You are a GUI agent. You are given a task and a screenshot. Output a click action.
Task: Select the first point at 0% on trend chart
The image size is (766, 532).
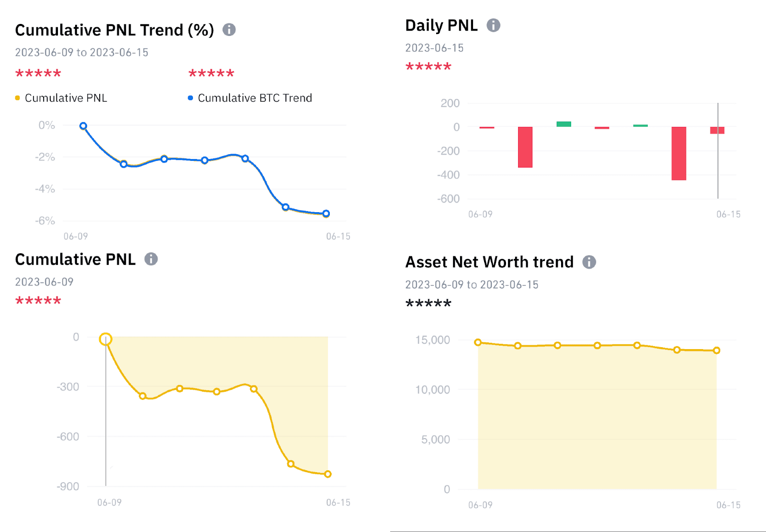click(83, 126)
